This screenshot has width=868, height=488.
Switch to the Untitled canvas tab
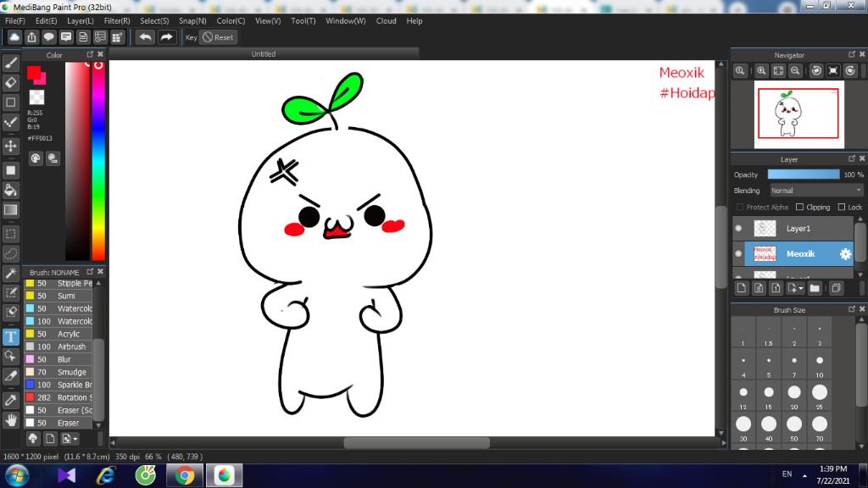pos(264,53)
